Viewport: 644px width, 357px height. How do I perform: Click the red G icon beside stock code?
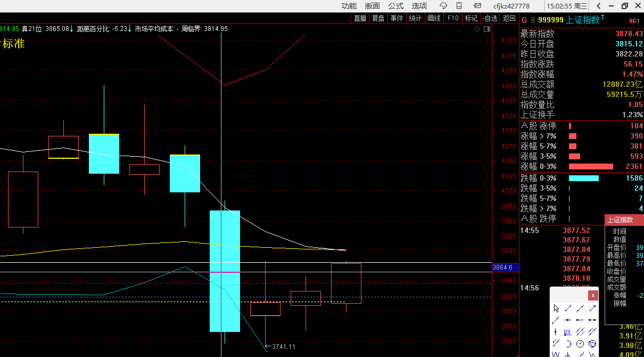click(524, 20)
